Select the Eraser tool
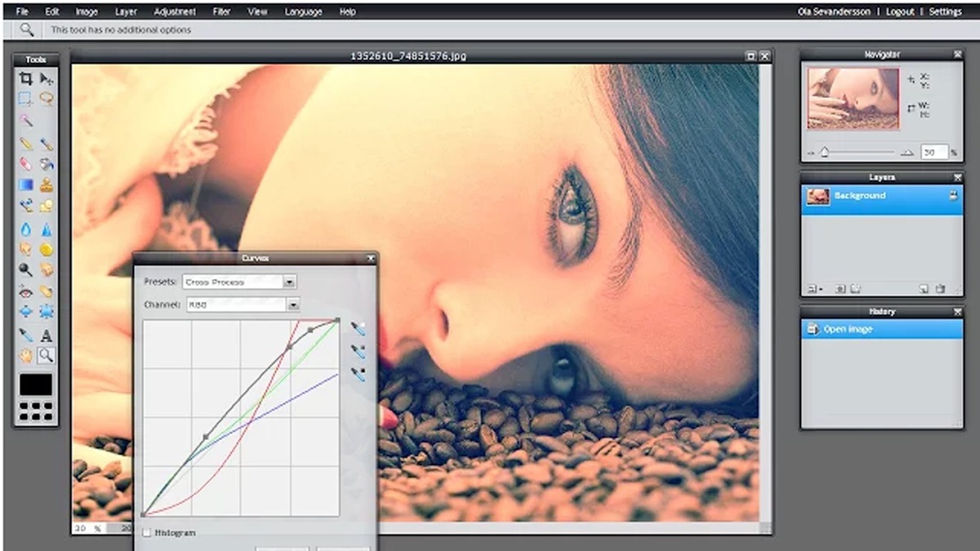 [x=26, y=163]
